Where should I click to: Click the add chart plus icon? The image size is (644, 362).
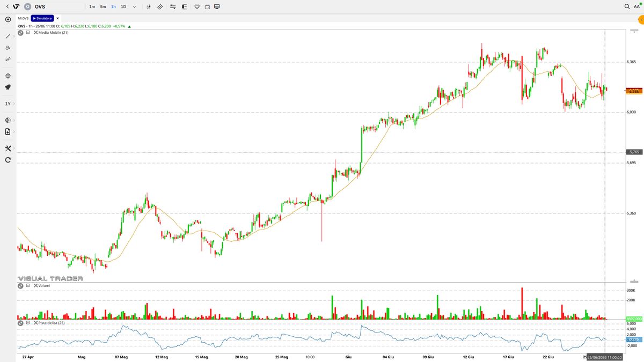[8, 19]
